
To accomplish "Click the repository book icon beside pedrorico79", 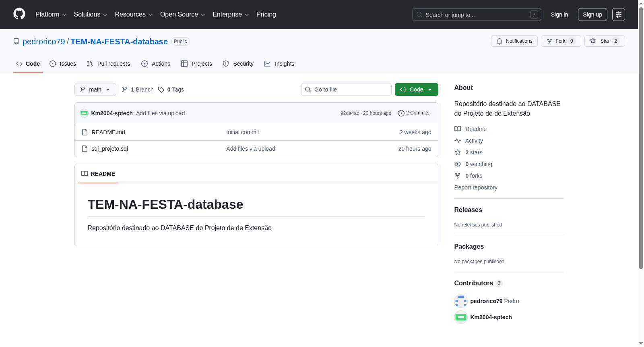I will pos(16,42).
